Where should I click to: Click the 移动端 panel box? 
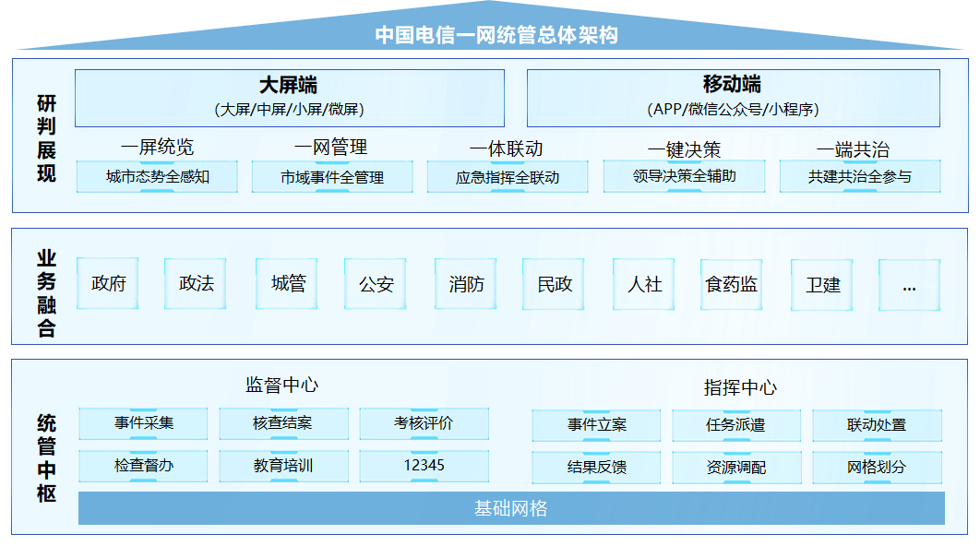pos(733,98)
